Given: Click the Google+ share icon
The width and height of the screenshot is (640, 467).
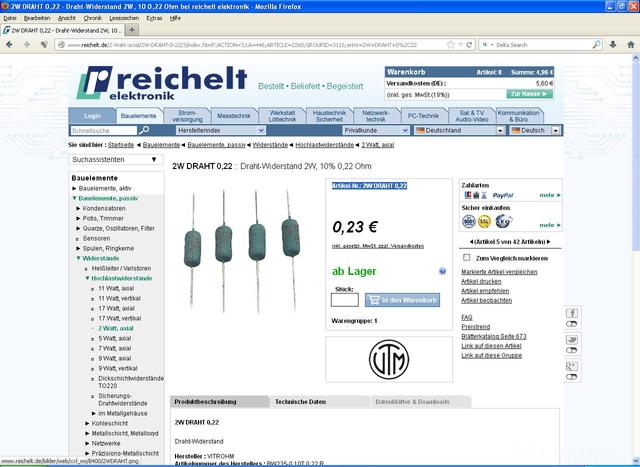Looking at the screenshot, I should (572, 366).
